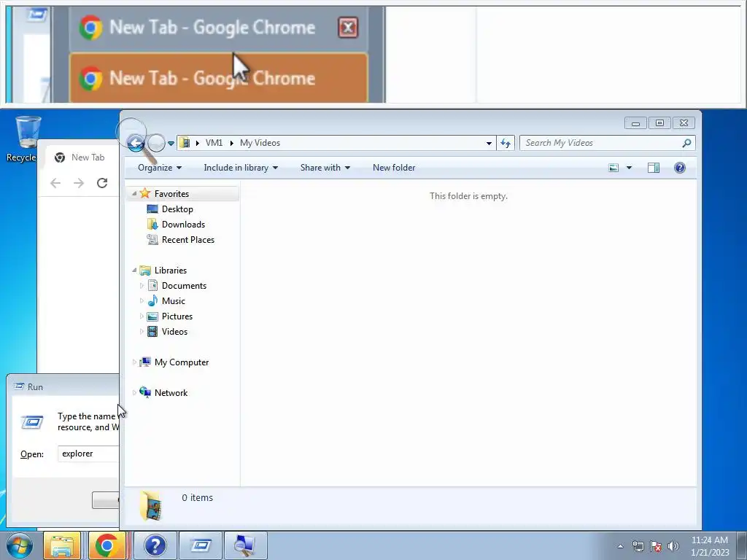Image resolution: width=747 pixels, height=560 pixels.
Task: Click the videos folder icon in details pane
Action: pyautogui.click(x=152, y=506)
